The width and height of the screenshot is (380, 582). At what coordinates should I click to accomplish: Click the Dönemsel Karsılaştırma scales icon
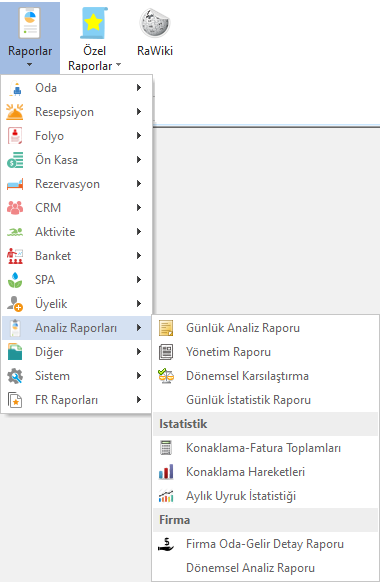point(166,376)
